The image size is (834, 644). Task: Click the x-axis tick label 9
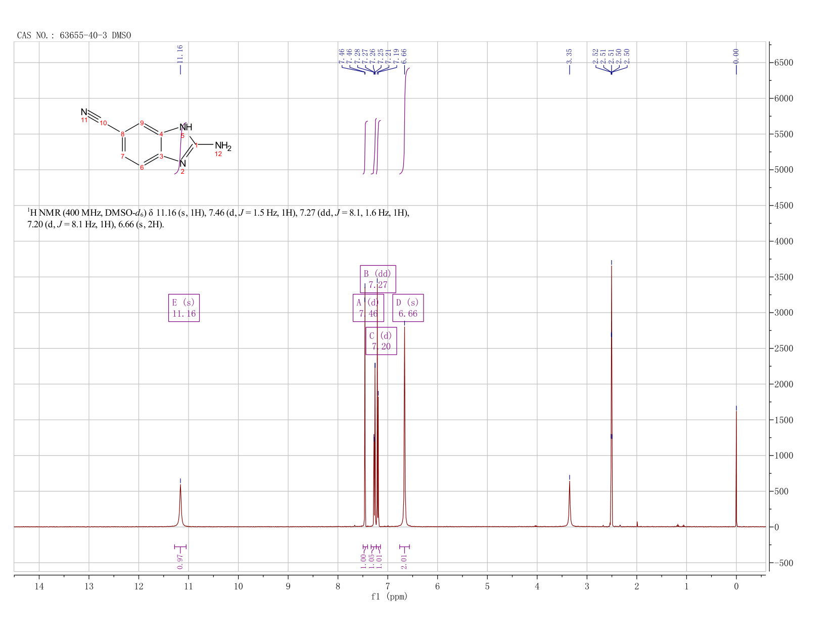coord(288,586)
